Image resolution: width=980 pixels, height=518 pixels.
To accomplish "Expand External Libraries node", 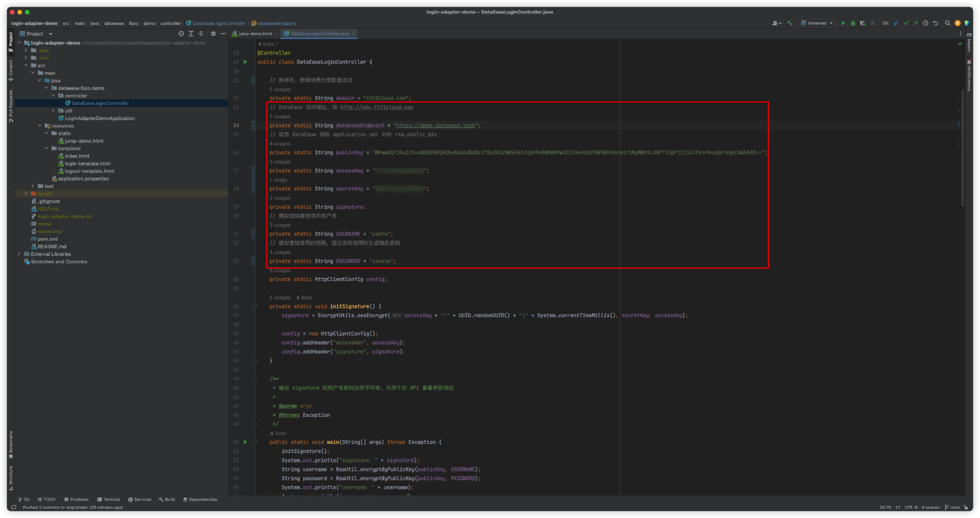I will (19, 254).
